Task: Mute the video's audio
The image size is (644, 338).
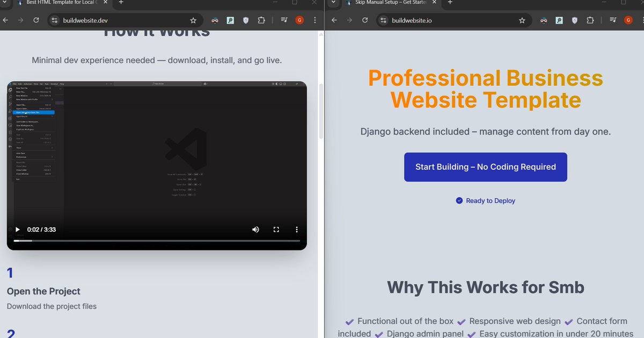Action: pos(255,229)
